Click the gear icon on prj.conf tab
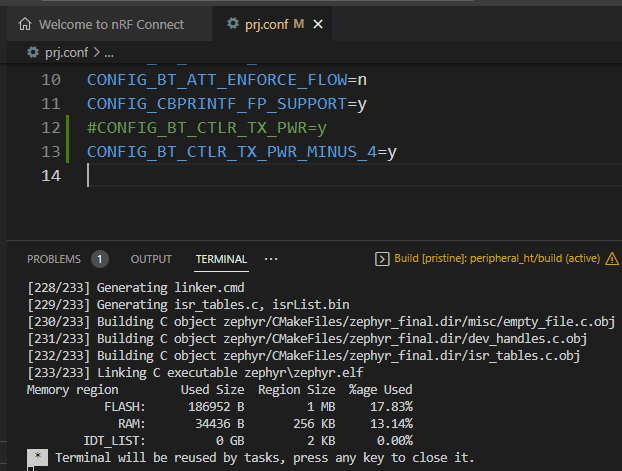The height and width of the screenshot is (471, 622). (233, 23)
